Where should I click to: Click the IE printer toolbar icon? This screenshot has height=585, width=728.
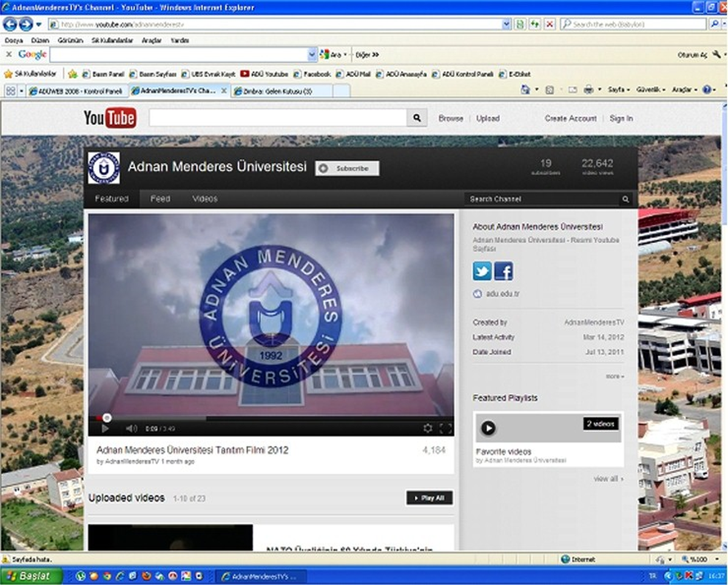[588, 90]
